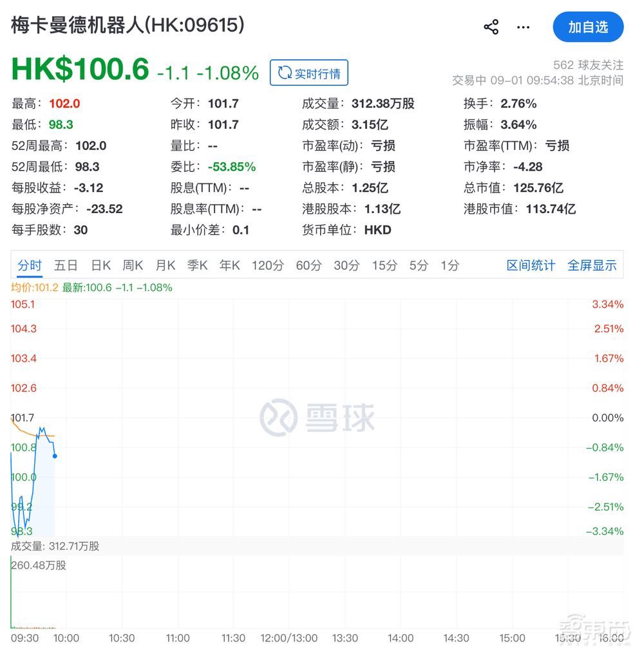The height and width of the screenshot is (658, 644).
Task: Show the 年K chart tab
Action: click(x=230, y=265)
